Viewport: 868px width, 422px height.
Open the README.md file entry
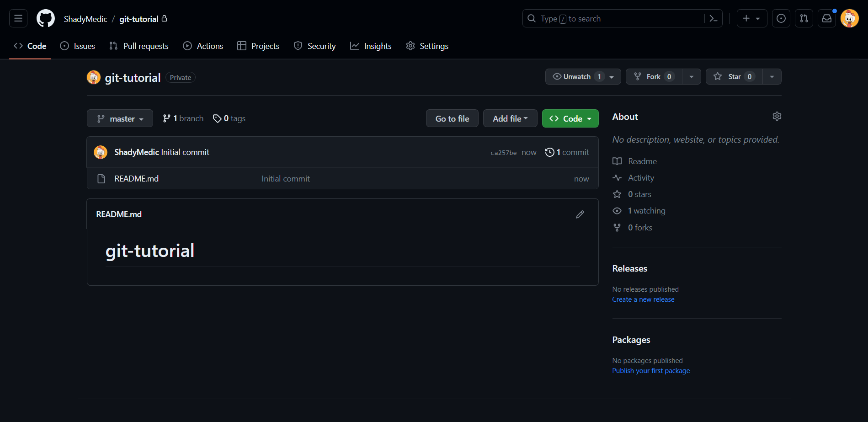pyautogui.click(x=136, y=179)
